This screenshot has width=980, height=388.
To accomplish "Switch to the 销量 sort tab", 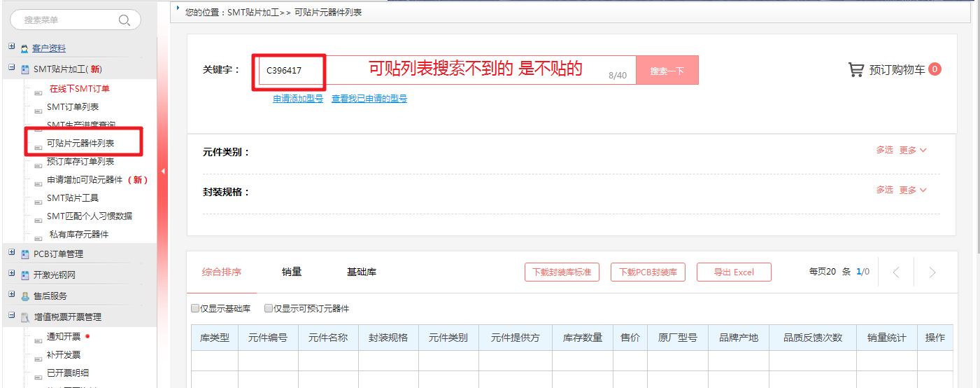I will click(x=292, y=272).
